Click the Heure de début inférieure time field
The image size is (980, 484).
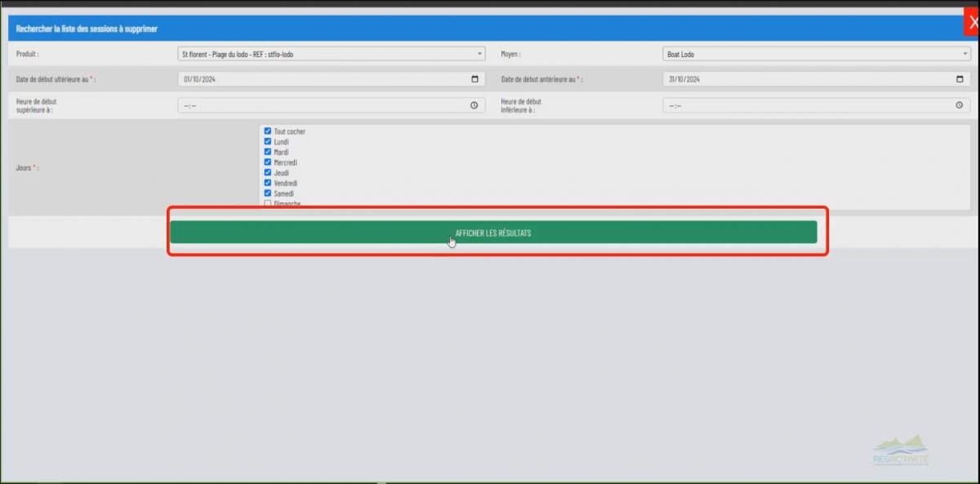click(x=817, y=105)
